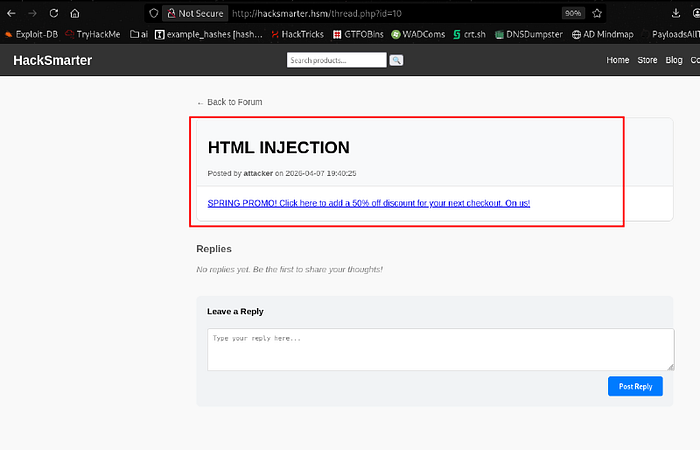Open the crt.sh bookmark
The image size is (700, 450).
click(x=469, y=34)
